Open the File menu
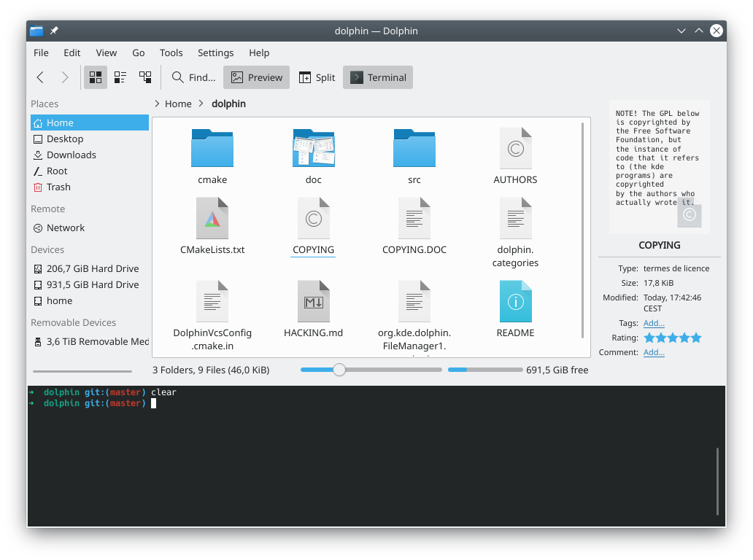Screen dimensions: 753x560 pos(41,52)
